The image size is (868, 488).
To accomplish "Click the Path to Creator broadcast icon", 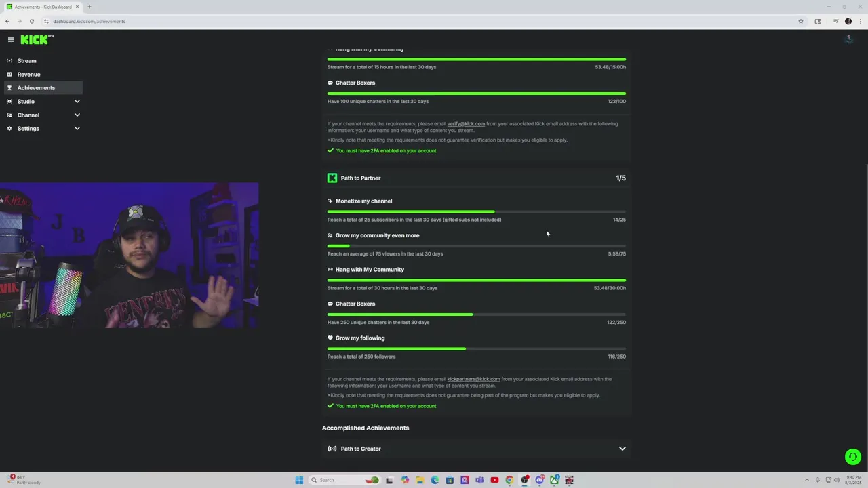I will click(332, 449).
